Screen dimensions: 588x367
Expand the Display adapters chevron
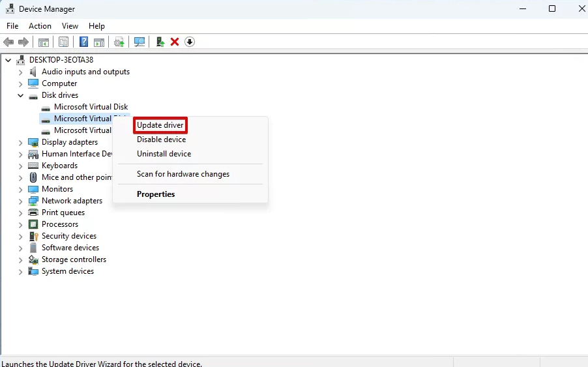[21, 143]
